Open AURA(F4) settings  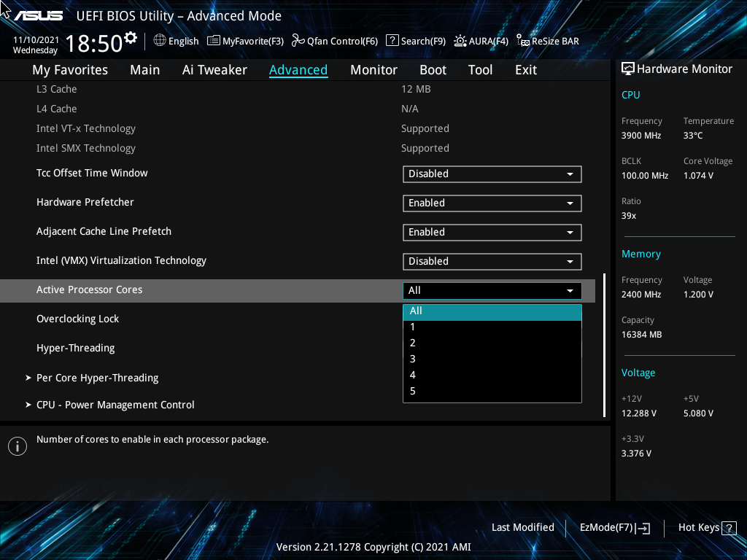(x=481, y=41)
